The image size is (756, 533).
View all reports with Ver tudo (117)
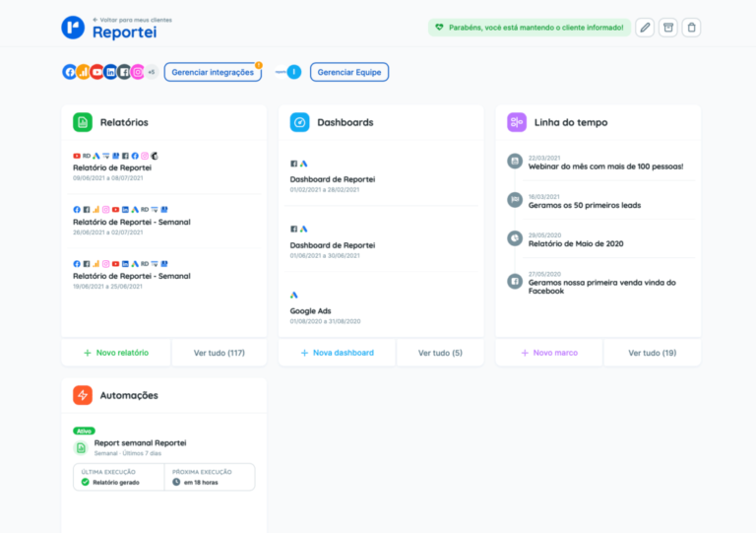220,353
